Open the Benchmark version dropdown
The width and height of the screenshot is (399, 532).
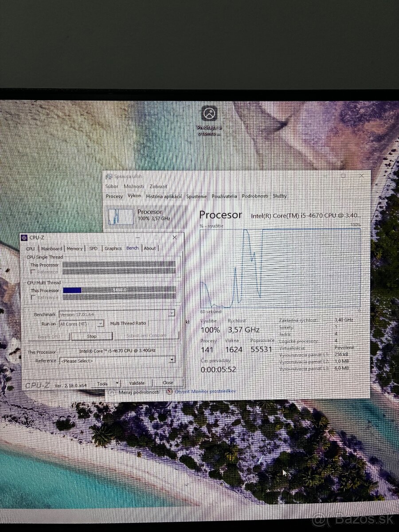[172, 313]
